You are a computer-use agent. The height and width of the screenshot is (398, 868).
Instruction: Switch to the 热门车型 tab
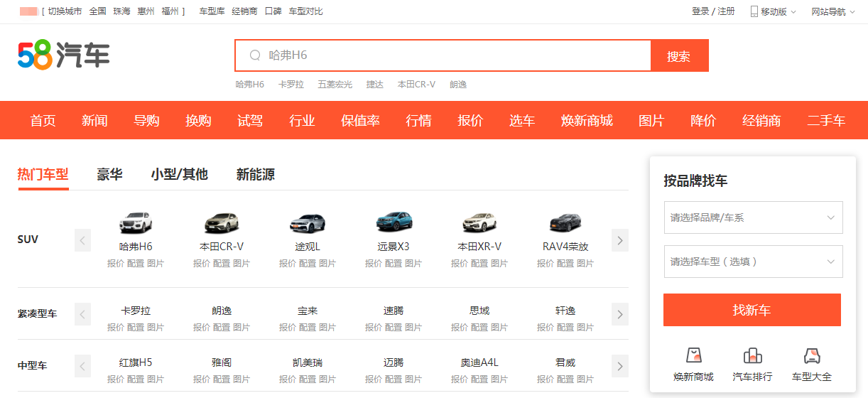coord(43,175)
